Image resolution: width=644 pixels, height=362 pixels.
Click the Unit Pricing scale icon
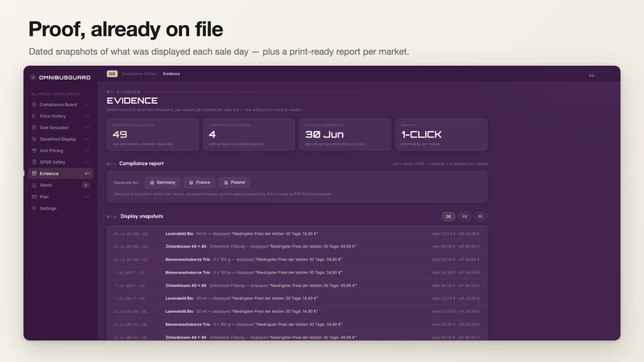pyautogui.click(x=34, y=150)
